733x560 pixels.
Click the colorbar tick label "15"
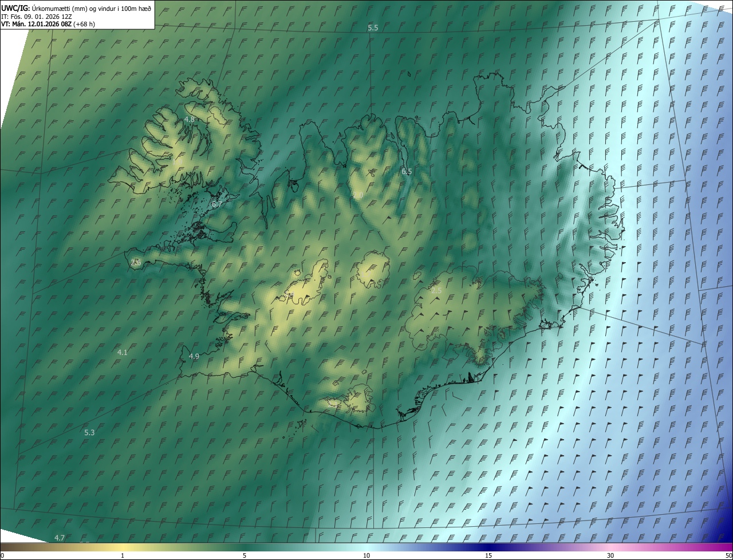tap(488, 555)
